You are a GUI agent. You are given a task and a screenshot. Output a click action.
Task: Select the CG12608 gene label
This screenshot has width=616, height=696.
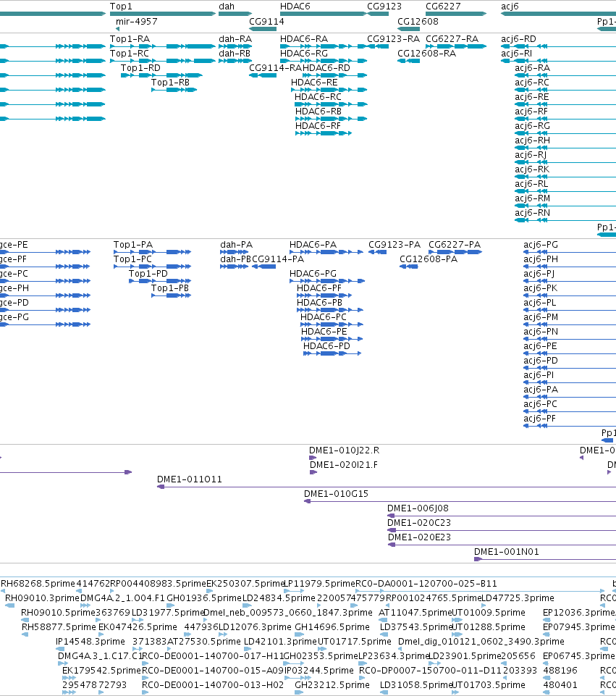coord(418,21)
